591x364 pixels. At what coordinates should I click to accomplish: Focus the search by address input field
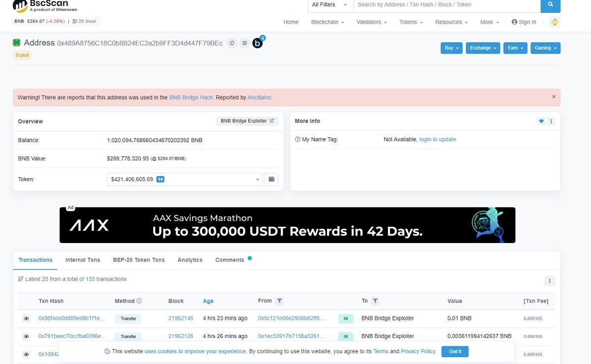[x=447, y=5]
